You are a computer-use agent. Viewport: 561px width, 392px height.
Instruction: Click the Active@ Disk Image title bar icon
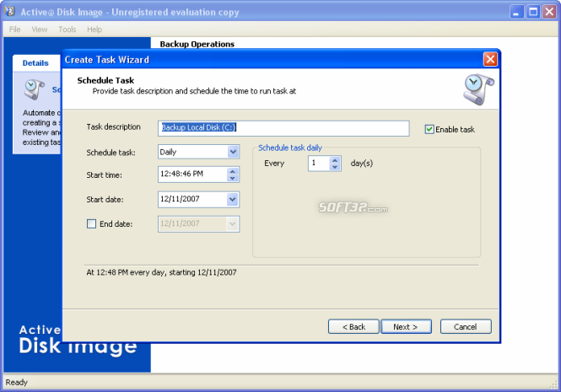(9, 12)
